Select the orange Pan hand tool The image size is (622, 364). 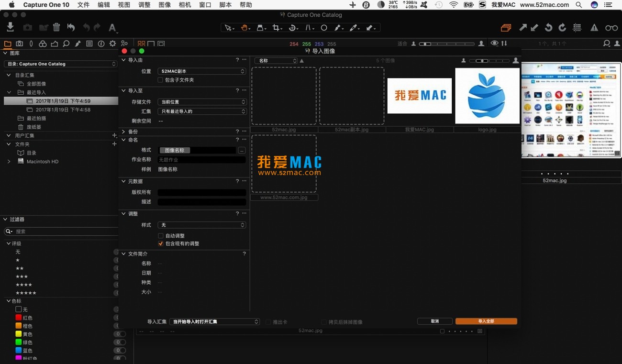tap(245, 28)
